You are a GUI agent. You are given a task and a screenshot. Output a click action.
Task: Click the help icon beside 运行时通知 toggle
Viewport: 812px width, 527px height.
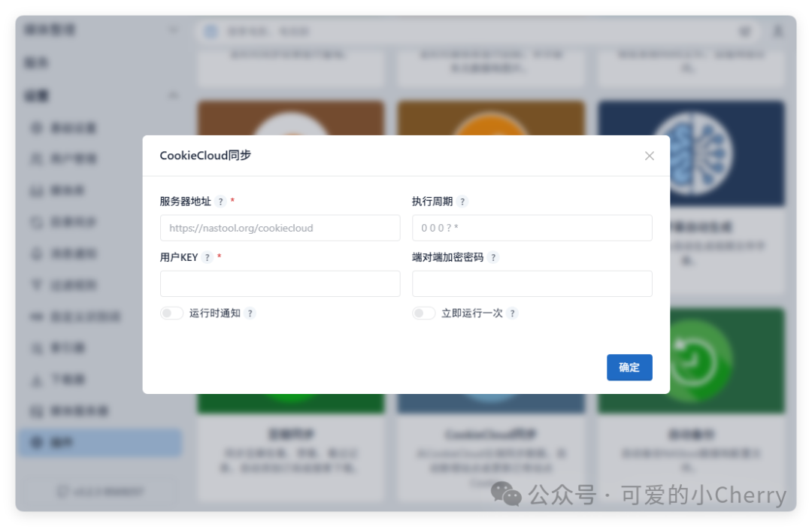click(x=250, y=313)
